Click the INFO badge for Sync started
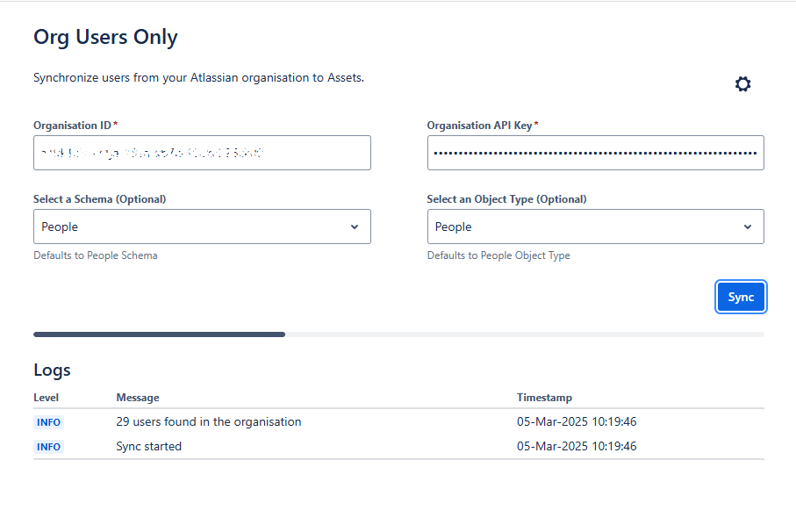796x532 pixels. click(x=49, y=447)
